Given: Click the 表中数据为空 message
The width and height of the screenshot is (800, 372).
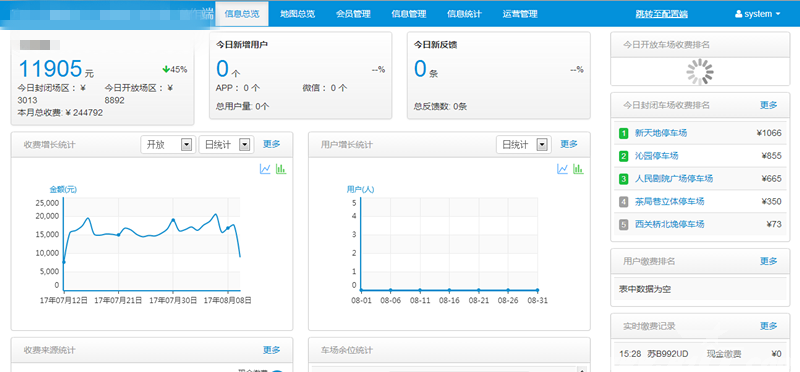Looking at the screenshot, I should coord(645,290).
